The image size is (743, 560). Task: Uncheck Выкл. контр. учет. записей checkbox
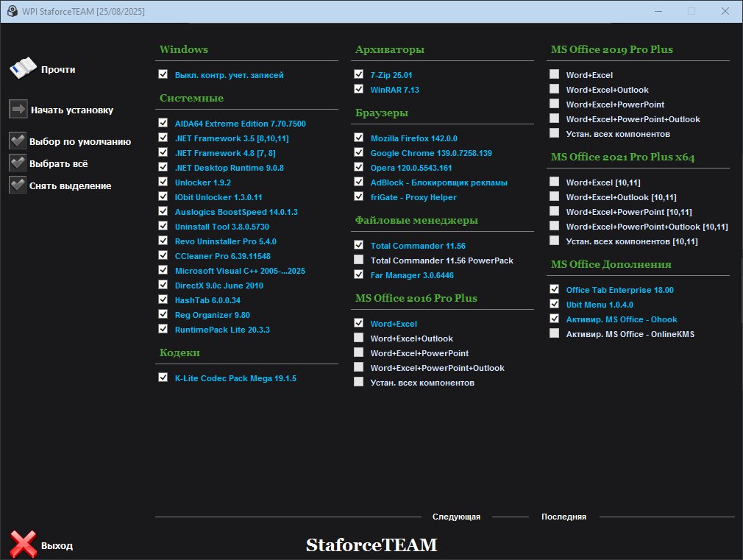(163, 74)
